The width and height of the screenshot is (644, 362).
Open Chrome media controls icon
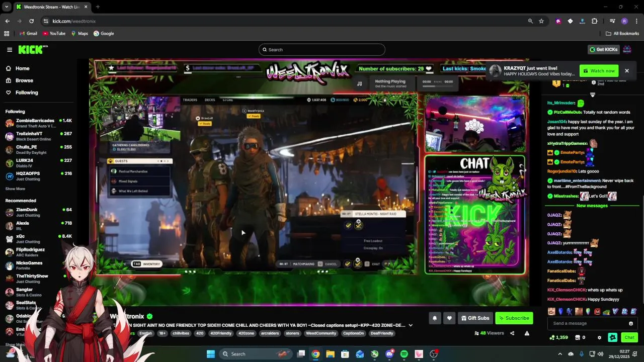pos(612,21)
